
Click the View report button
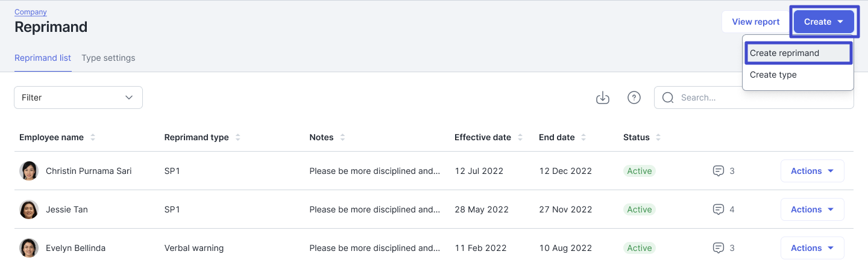tap(756, 22)
